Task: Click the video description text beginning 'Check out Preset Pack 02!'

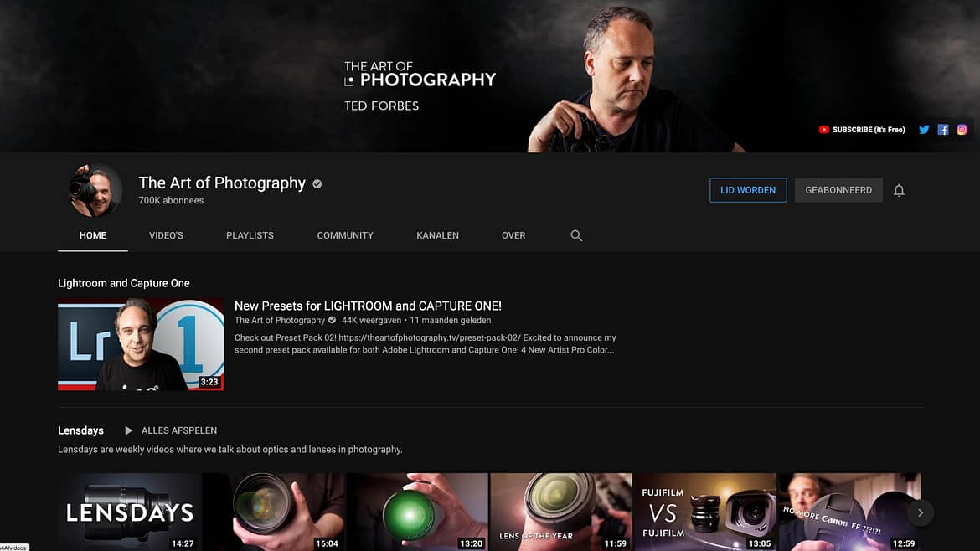Action: click(x=425, y=343)
